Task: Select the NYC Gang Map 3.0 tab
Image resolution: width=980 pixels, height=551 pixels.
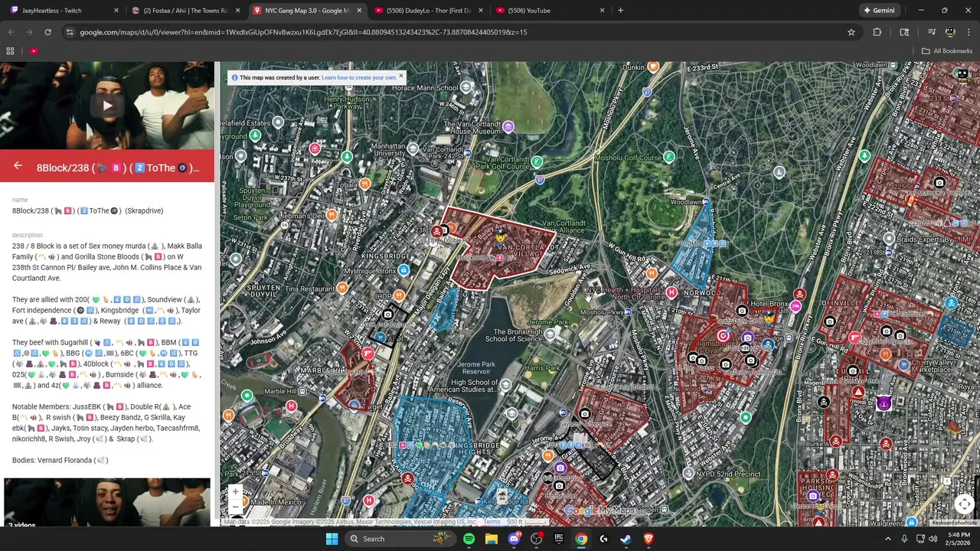Action: [306, 11]
